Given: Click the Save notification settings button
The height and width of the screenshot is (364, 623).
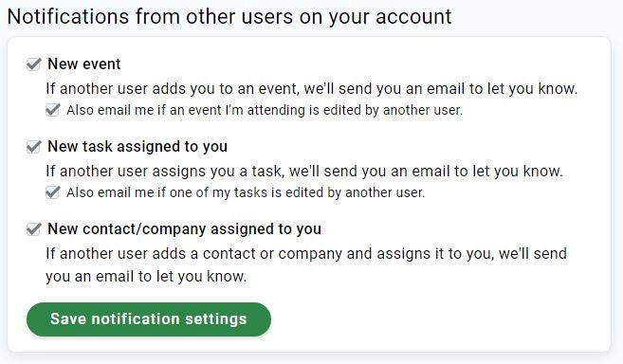Looking at the screenshot, I should pyautogui.click(x=149, y=319).
